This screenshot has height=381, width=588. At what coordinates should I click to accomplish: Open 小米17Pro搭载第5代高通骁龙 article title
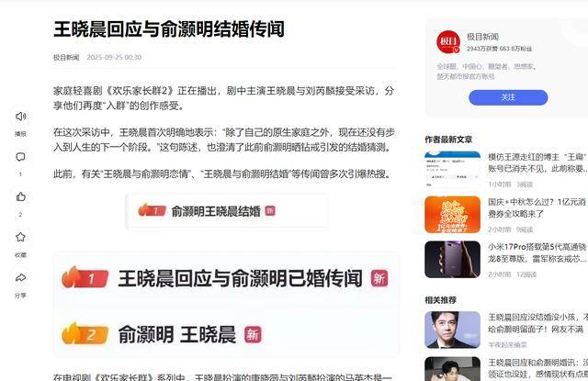tap(537, 252)
